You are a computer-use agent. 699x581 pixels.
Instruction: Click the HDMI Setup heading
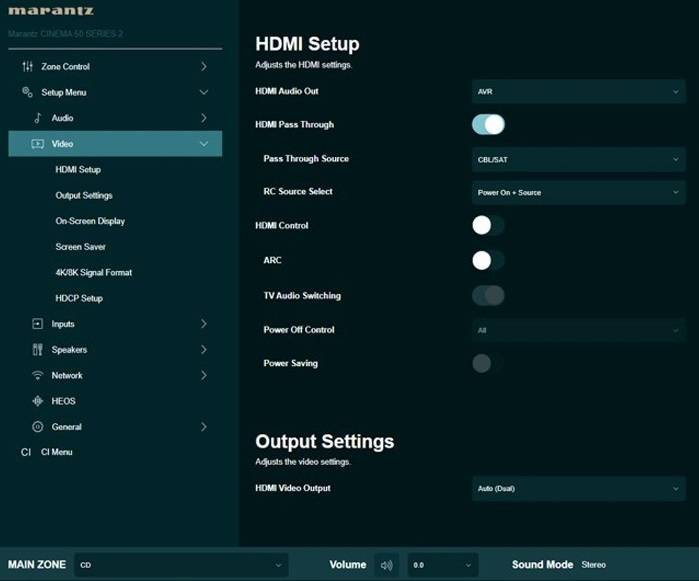307,44
